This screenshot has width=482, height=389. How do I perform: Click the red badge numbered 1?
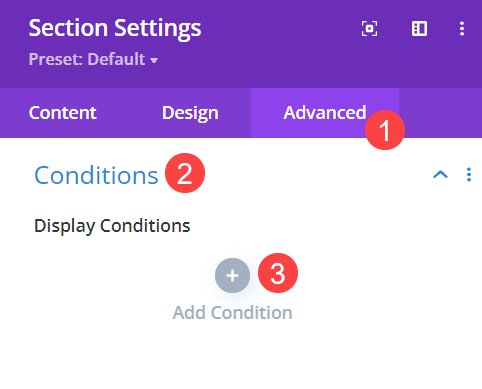385,130
